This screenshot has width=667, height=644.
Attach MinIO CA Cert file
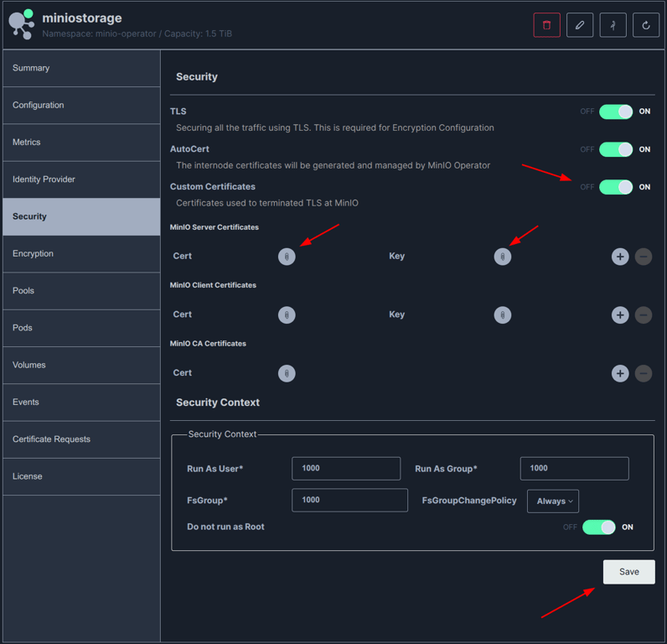(287, 373)
